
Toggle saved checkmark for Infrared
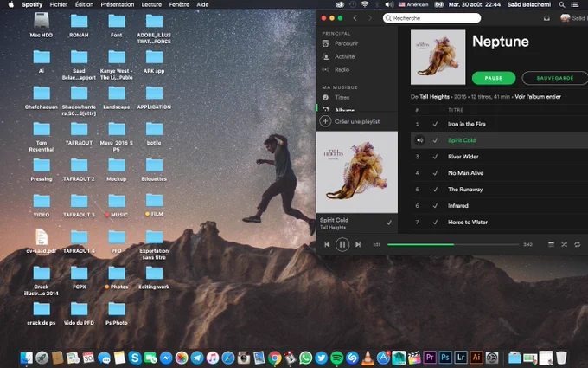435,206
